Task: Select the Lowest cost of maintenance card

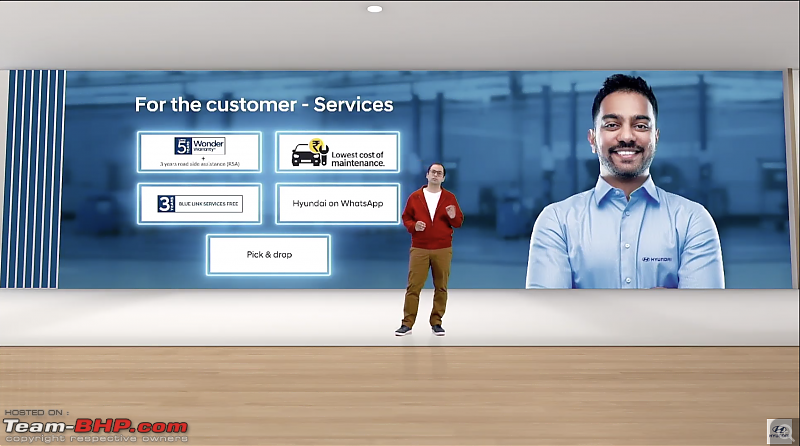Action: coord(337,152)
